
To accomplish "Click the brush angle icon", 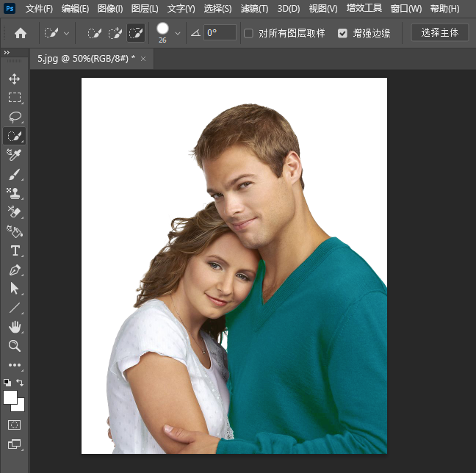I will pyautogui.click(x=195, y=33).
